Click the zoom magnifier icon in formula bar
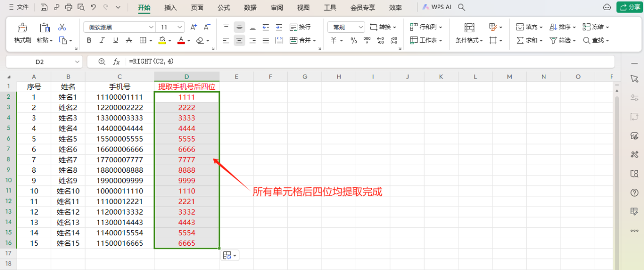Screen dimensions: 644x270 pyautogui.click(x=102, y=61)
